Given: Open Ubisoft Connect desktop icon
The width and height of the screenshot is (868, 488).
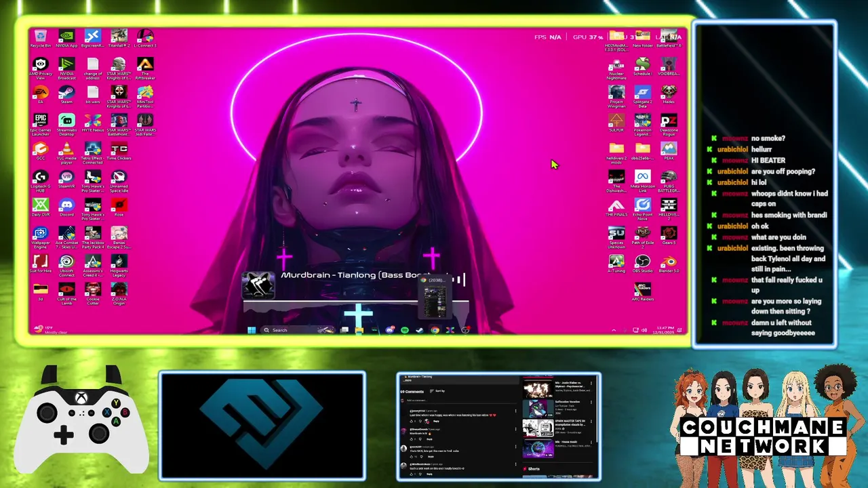Looking at the screenshot, I should (x=66, y=266).
